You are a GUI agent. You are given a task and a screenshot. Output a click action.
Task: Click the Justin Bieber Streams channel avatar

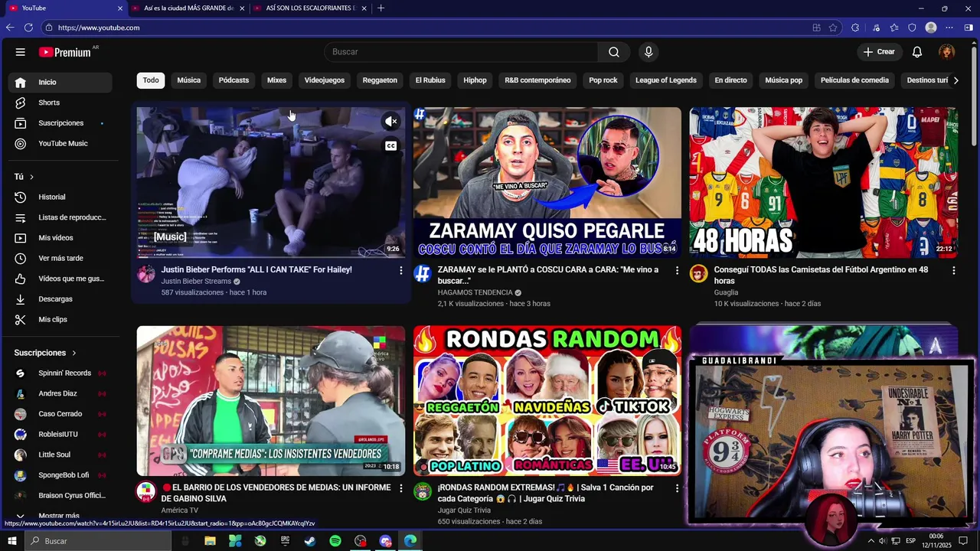145,274
